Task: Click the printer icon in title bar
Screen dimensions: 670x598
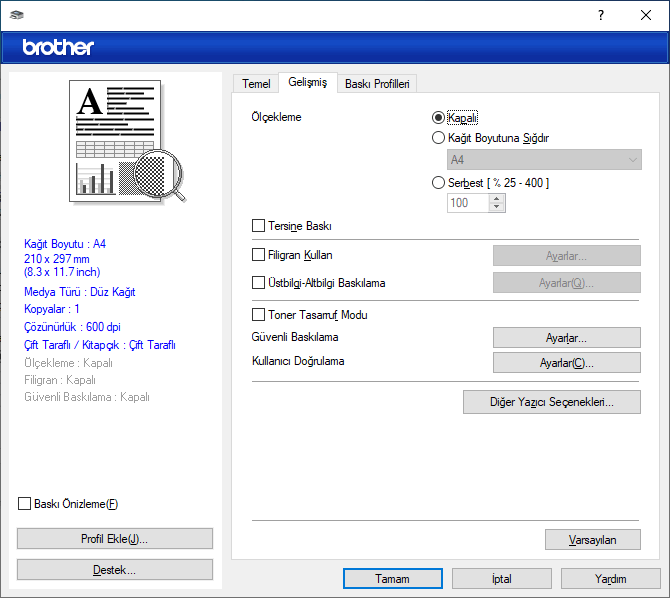Action: pos(17,15)
